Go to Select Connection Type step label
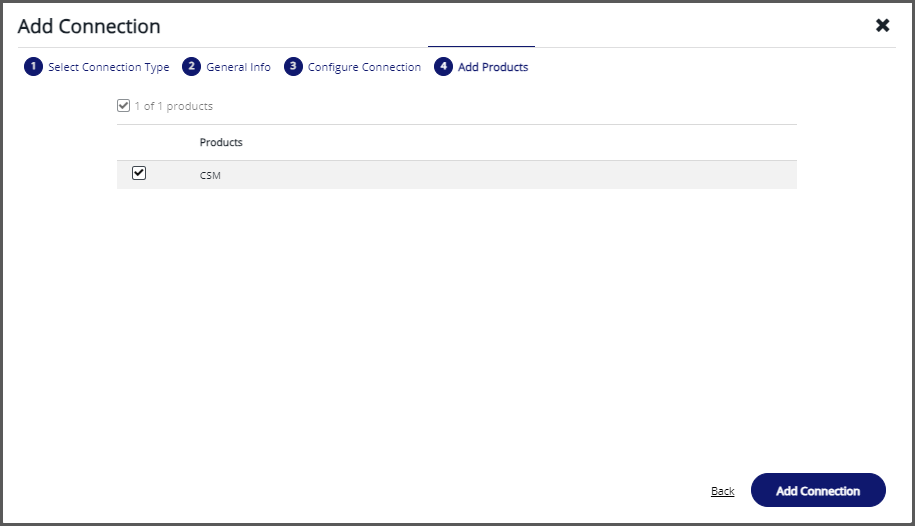The image size is (915, 526). [x=108, y=67]
